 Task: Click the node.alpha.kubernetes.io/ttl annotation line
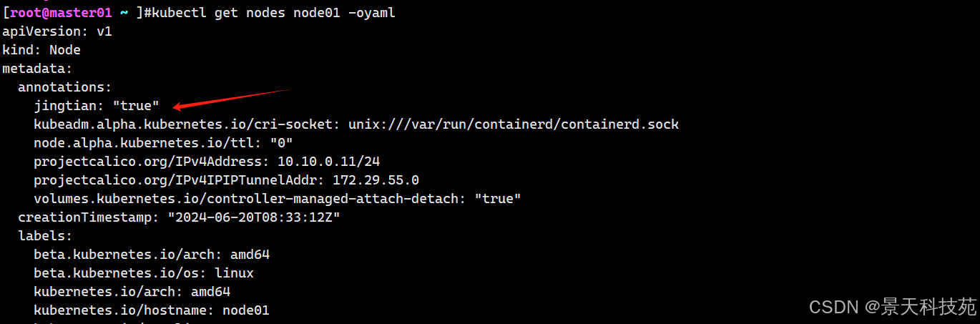click(163, 143)
